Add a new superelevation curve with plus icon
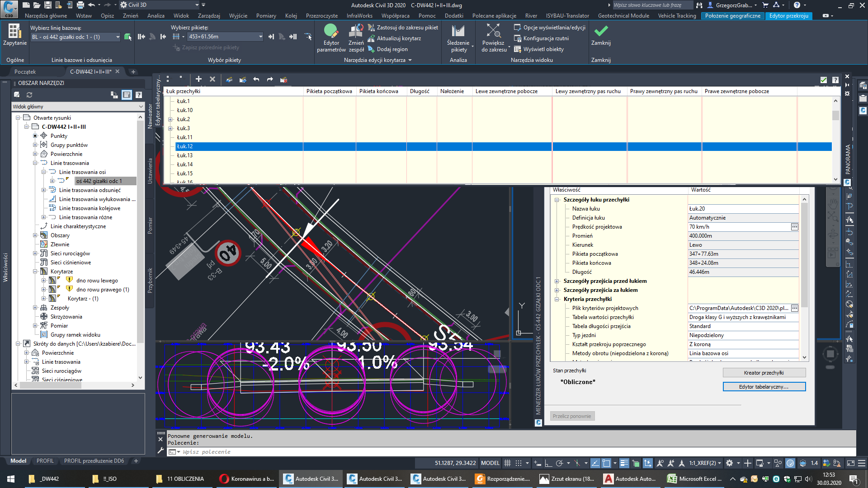The image size is (868, 488). [198, 79]
